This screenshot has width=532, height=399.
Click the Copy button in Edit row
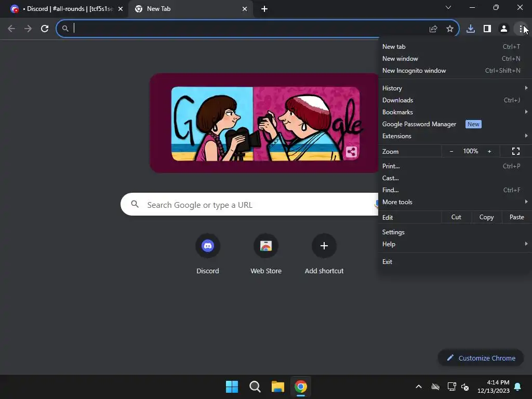[486, 217]
